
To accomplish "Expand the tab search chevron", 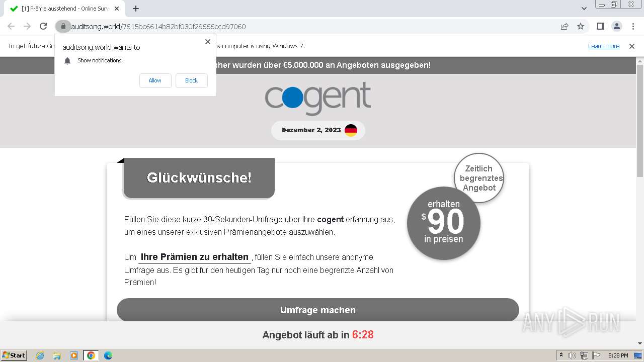I will pos(584,9).
